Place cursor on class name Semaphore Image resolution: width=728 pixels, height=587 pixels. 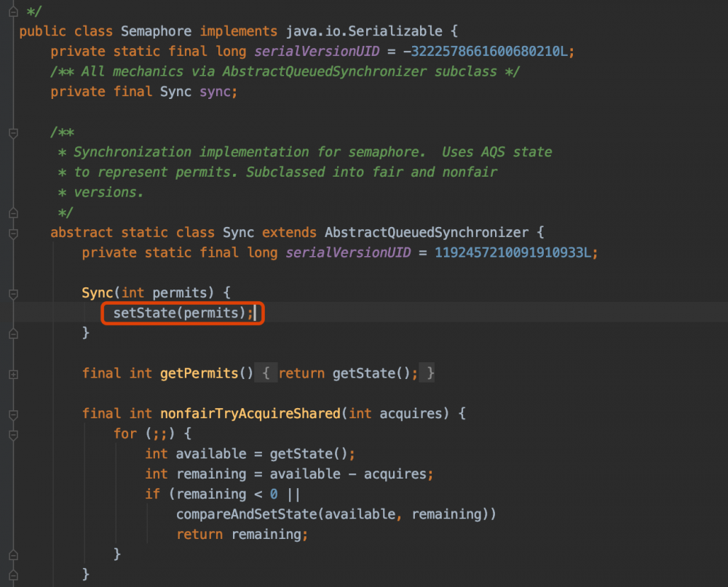pos(156,31)
